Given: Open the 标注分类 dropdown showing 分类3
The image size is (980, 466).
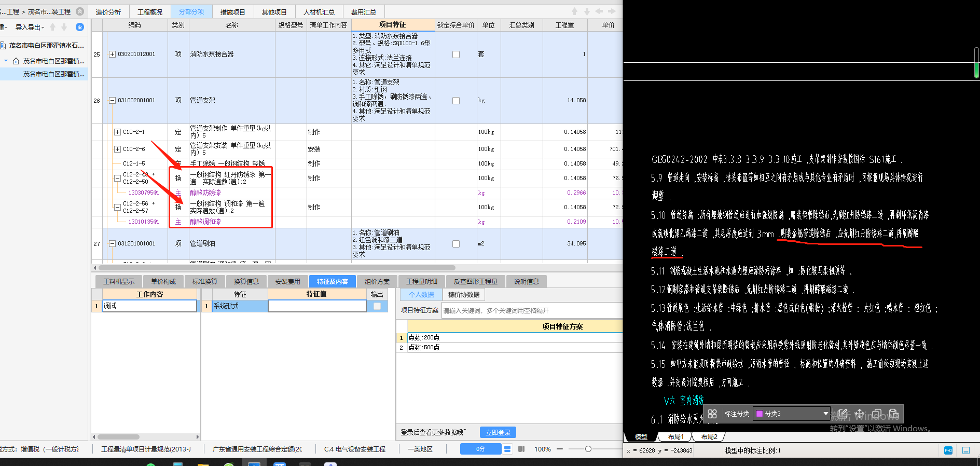Looking at the screenshot, I should pyautogui.click(x=791, y=414).
